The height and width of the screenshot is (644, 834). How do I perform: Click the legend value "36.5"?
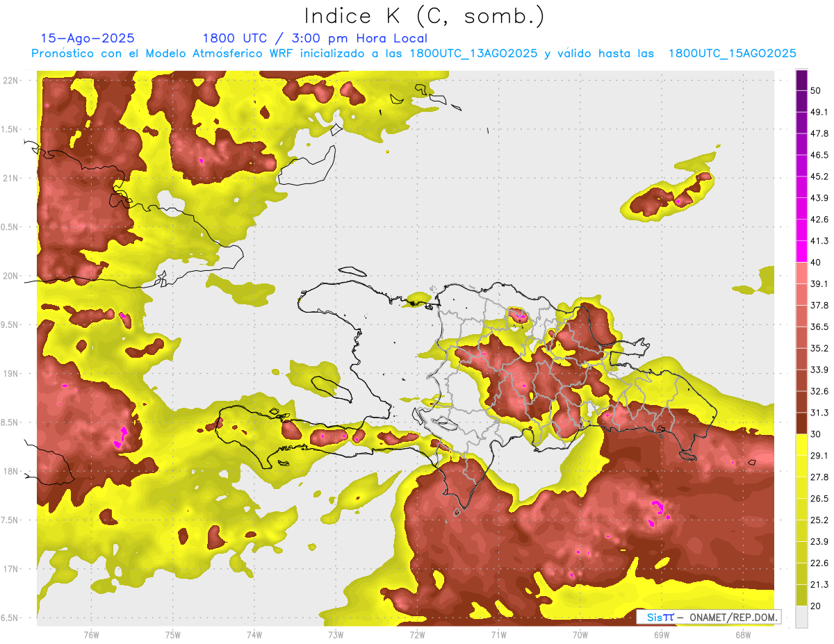coord(819,327)
